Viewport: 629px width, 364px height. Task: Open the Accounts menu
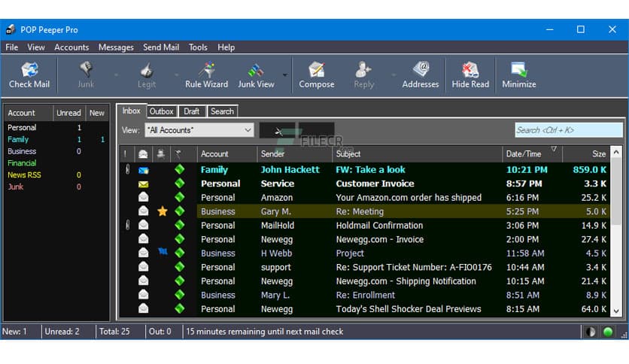click(71, 47)
